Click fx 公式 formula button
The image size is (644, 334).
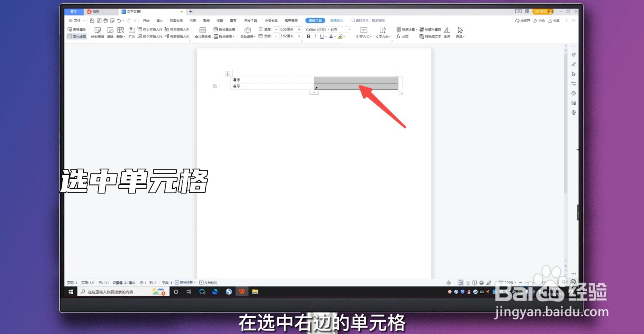pyautogui.click(x=402, y=36)
